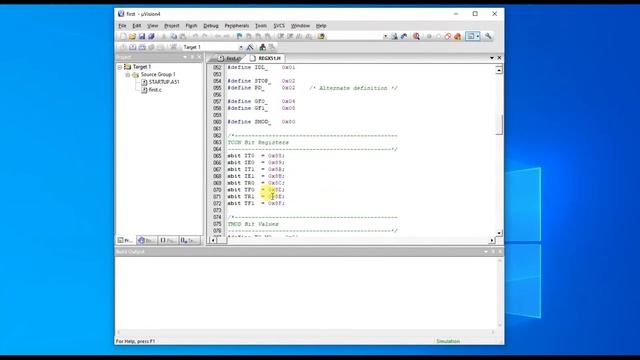Start the debug session with the magnifier icon
Viewport: 640px width, 360px height.
416,36
